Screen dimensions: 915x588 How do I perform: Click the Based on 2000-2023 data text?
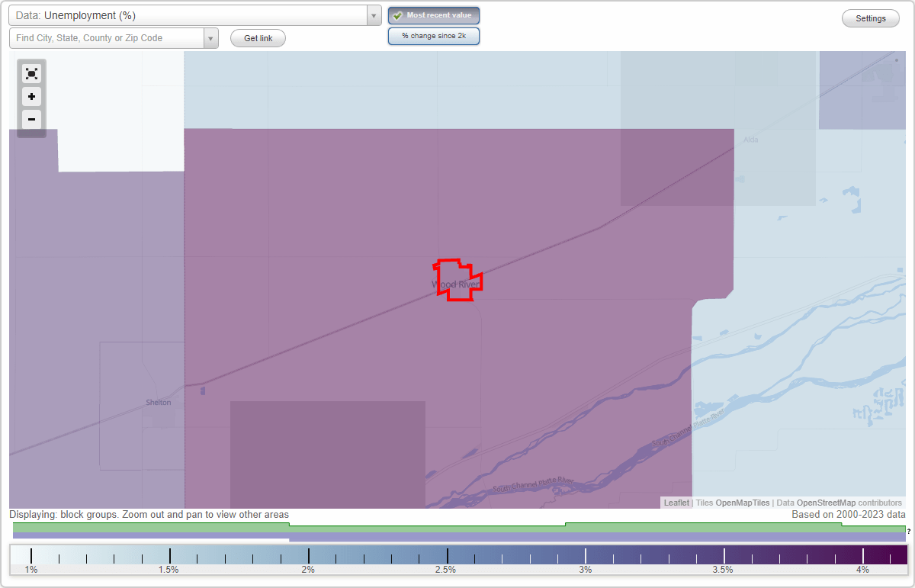pyautogui.click(x=849, y=515)
